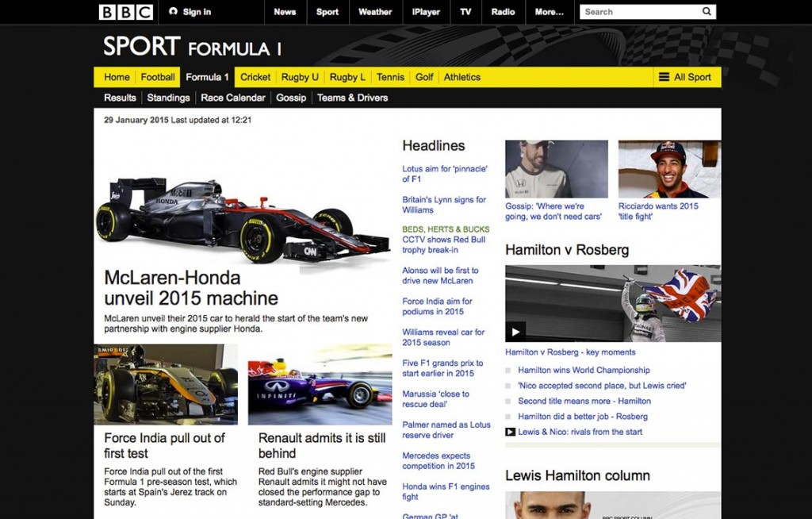
Task: Go to Weather in top bar
Action: coord(375,12)
